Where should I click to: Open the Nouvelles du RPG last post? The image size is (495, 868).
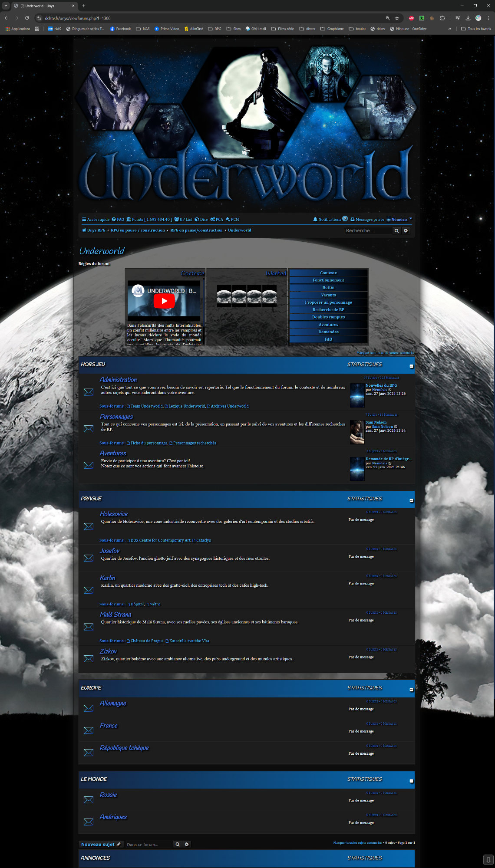pos(381,385)
